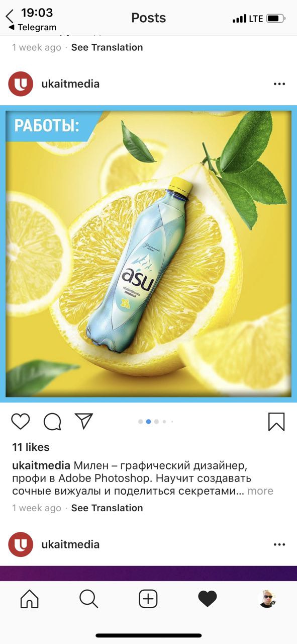
Task: Open your profile from the avatar thumbnail
Action: [267, 599]
